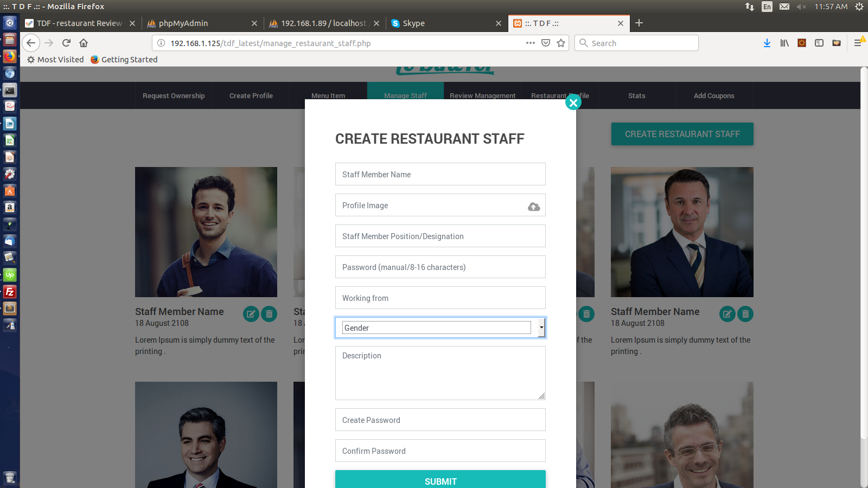Open the Firefox library icon
Viewport: 868px width, 488px height.
(x=784, y=43)
